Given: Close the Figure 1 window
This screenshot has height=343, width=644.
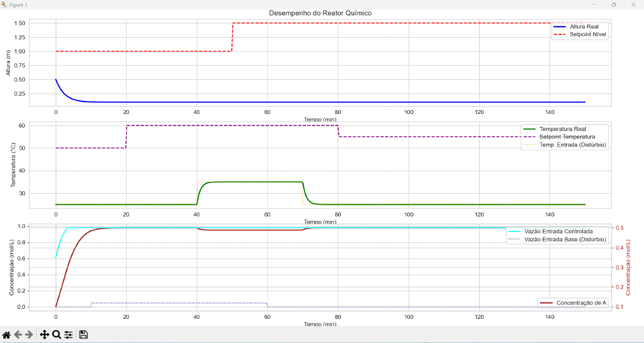Looking at the screenshot, I should 635,4.
